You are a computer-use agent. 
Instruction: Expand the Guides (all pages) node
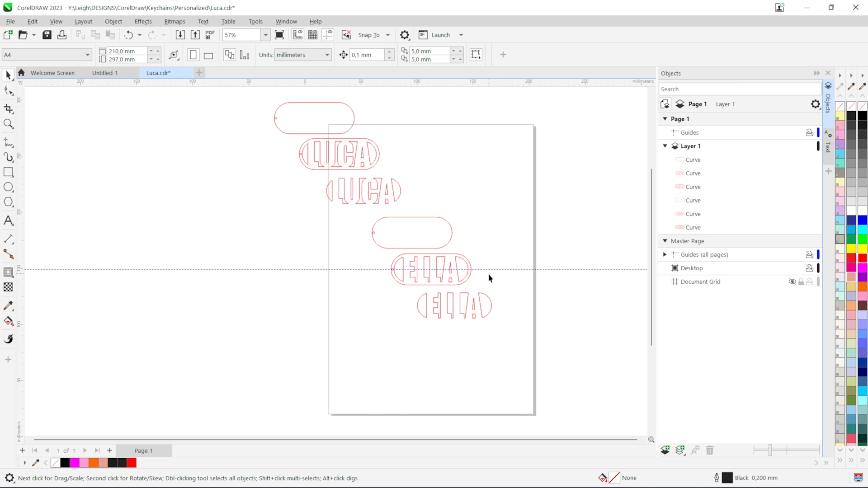(x=665, y=254)
